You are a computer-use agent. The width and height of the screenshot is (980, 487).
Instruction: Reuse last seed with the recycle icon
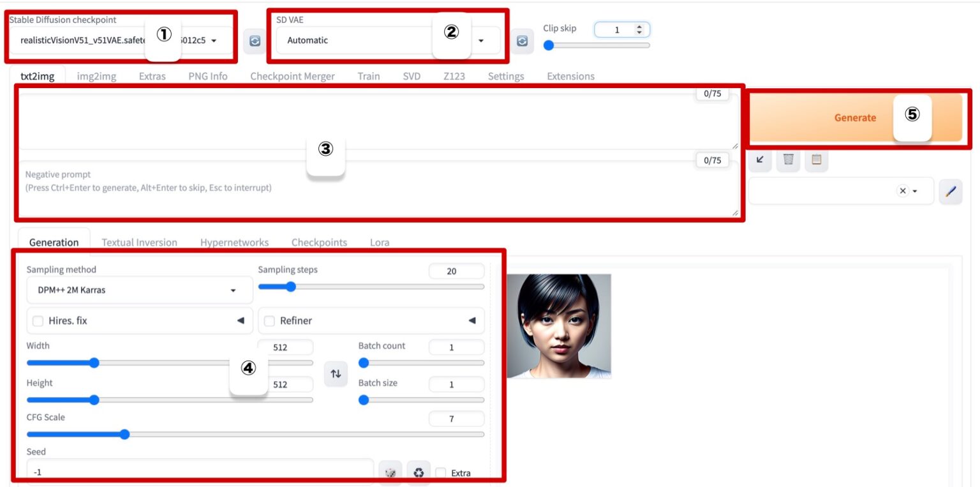pyautogui.click(x=419, y=473)
